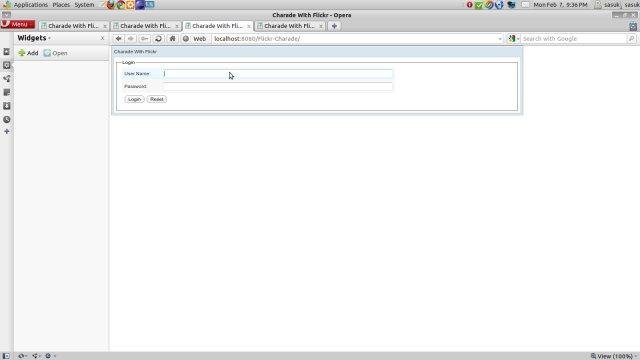Add a new widget

pyautogui.click(x=28, y=53)
